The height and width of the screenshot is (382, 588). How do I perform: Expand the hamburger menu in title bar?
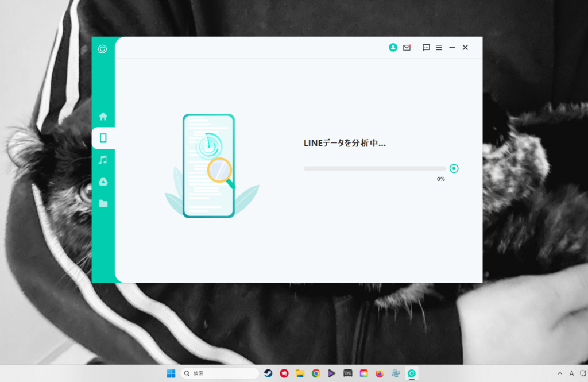[439, 48]
